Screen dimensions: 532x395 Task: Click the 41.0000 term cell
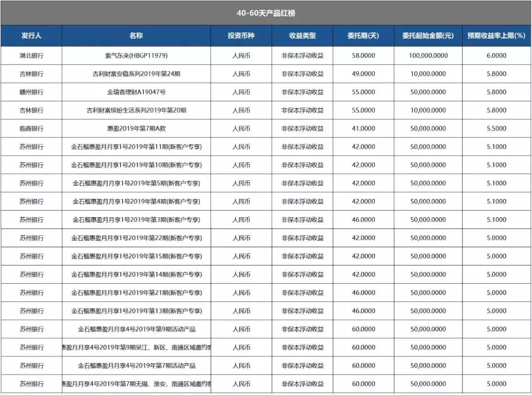(364, 129)
